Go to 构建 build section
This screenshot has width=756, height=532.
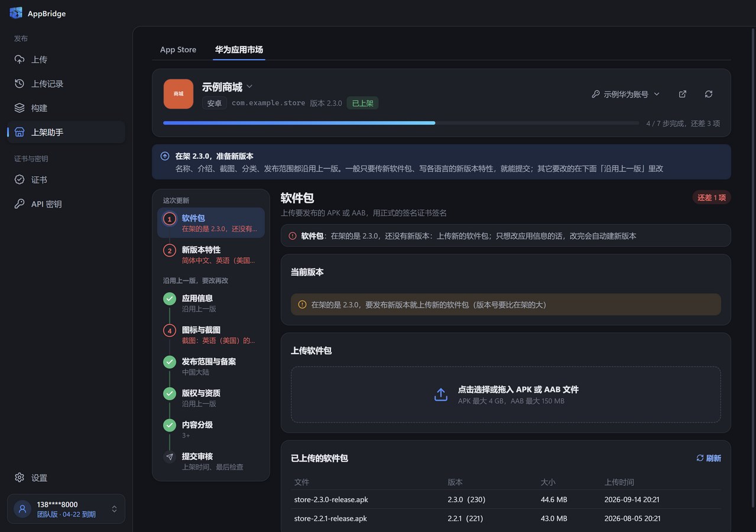pos(66,108)
